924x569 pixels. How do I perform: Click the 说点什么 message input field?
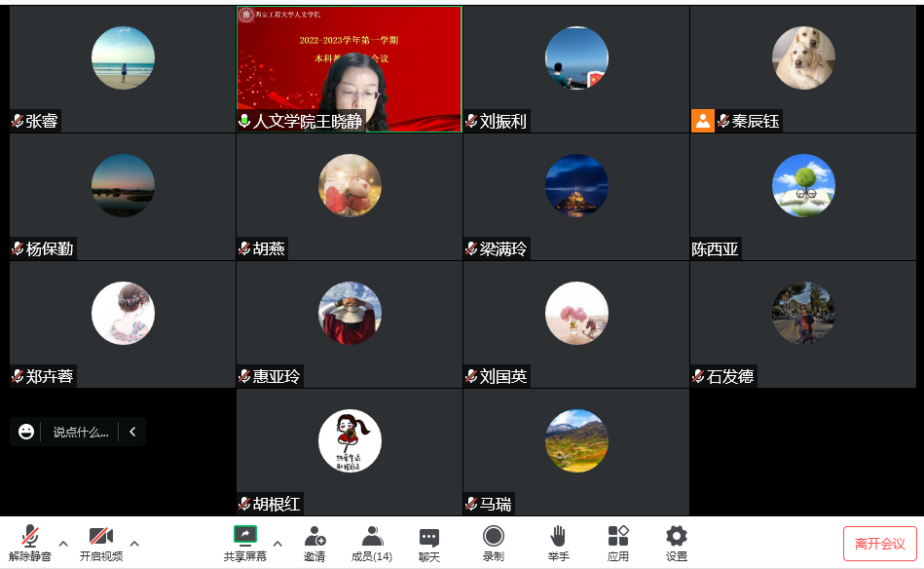[x=81, y=433]
